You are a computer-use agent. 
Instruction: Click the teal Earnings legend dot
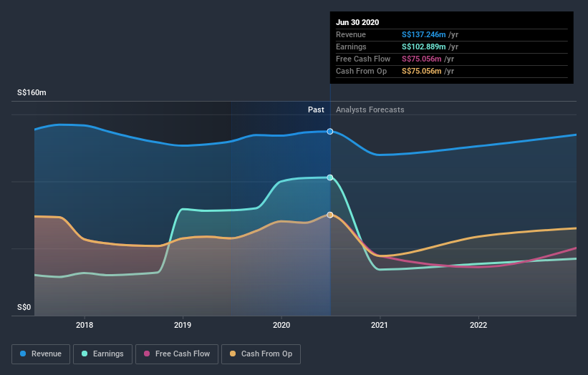tap(85, 354)
